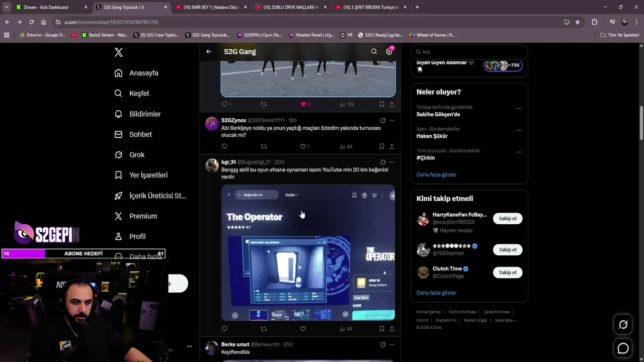This screenshot has width=644, height=362.
Task: Open more options for Sabiha Gökçen'de trend
Action: [x=519, y=109]
